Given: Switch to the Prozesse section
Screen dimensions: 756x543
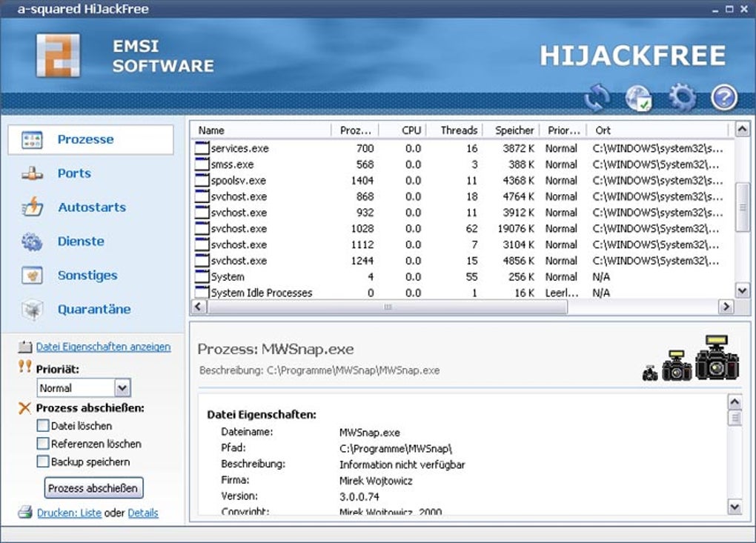Looking at the screenshot, I should 90,140.
